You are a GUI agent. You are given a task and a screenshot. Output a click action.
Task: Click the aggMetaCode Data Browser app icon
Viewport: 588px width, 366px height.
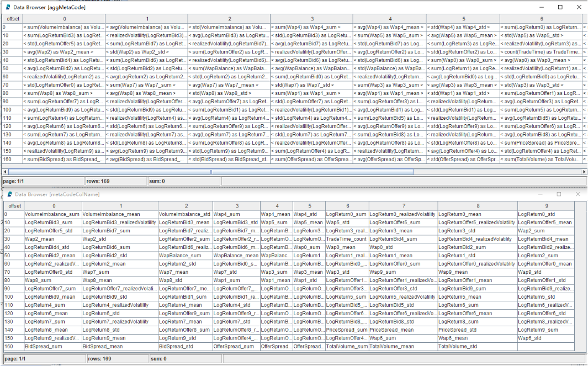[x=8, y=7]
